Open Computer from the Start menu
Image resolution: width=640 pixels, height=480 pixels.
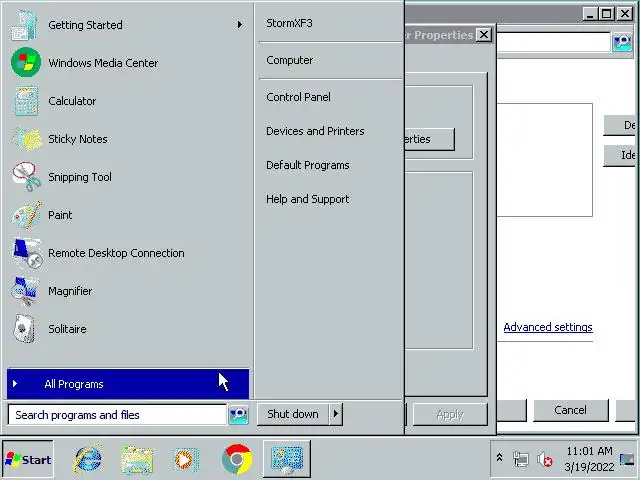[x=290, y=60]
